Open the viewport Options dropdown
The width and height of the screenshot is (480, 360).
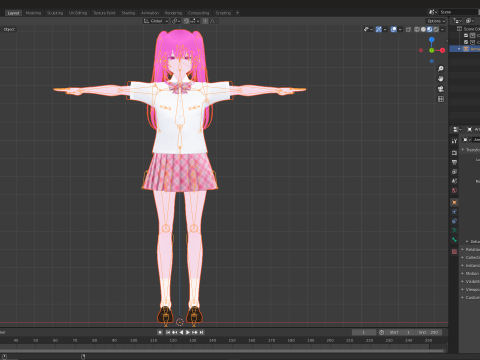point(436,21)
